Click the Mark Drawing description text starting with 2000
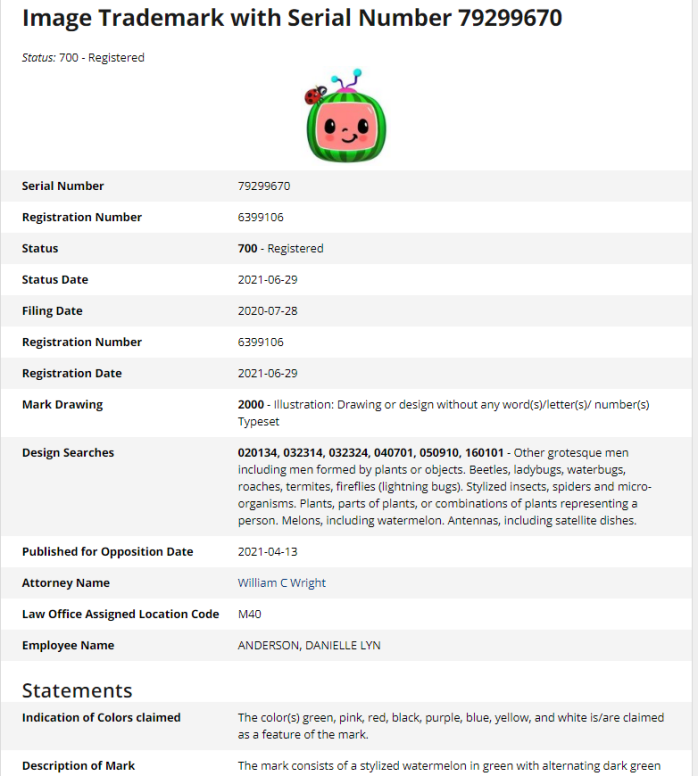698x777 pixels. click(443, 413)
